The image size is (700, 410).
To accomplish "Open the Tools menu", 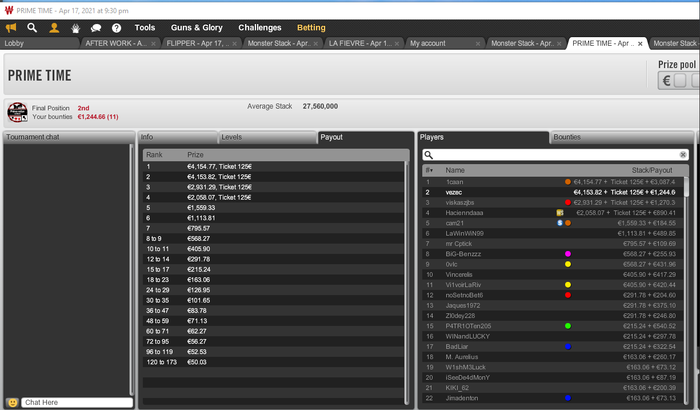I will (x=145, y=28).
